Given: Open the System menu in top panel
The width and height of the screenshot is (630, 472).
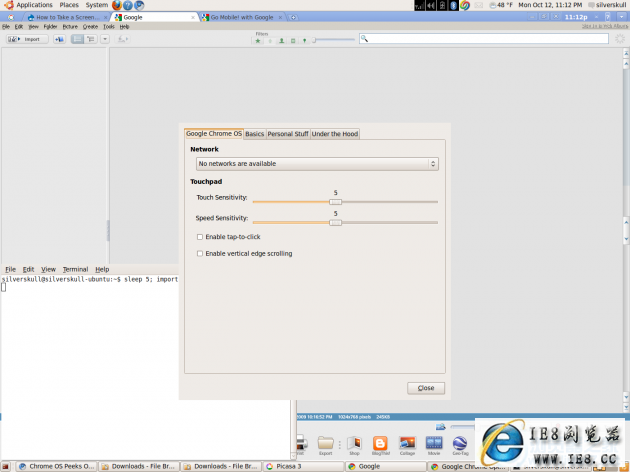Looking at the screenshot, I should pos(96,5).
